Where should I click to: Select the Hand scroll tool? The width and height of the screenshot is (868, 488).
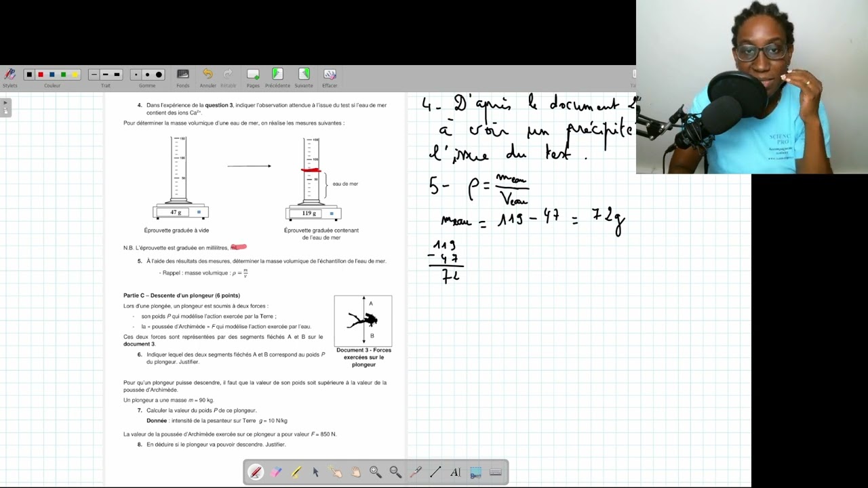(x=355, y=472)
